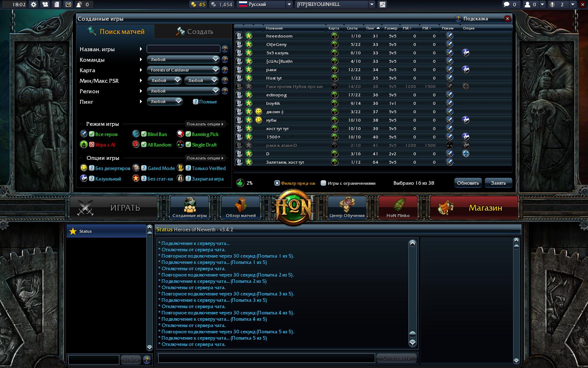Sort game list by Название column

274,28
